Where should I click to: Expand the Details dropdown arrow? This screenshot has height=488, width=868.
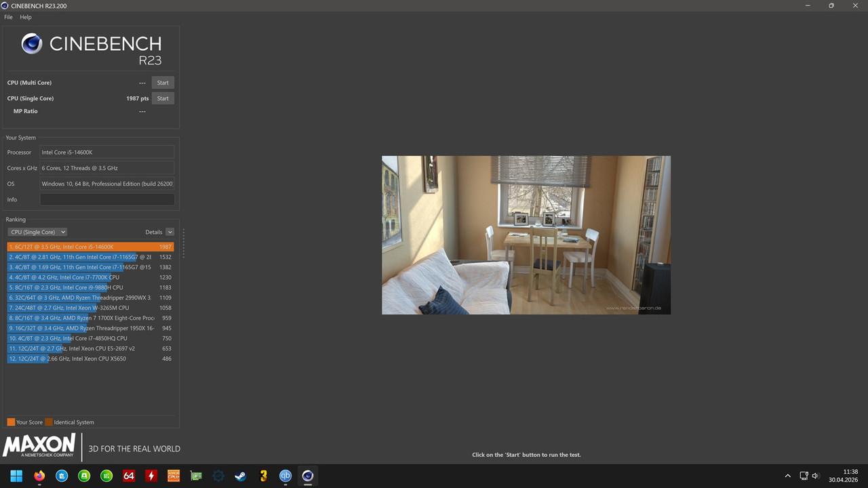tap(170, 232)
